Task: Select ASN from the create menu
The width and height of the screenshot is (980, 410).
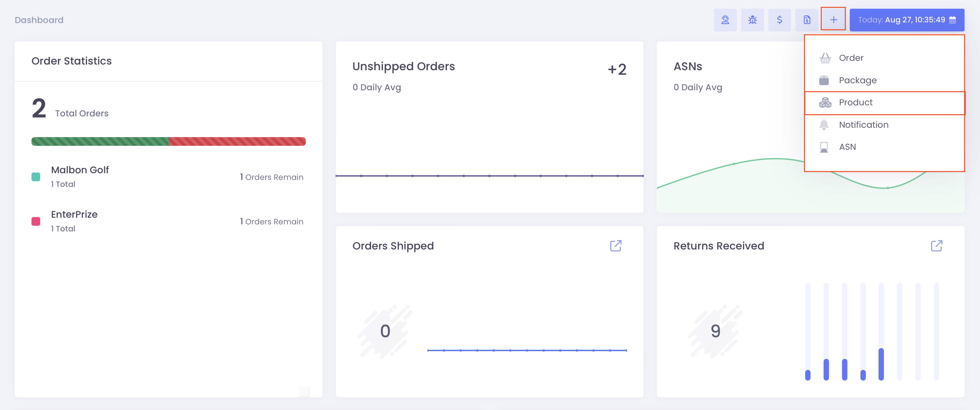Action: [x=847, y=147]
